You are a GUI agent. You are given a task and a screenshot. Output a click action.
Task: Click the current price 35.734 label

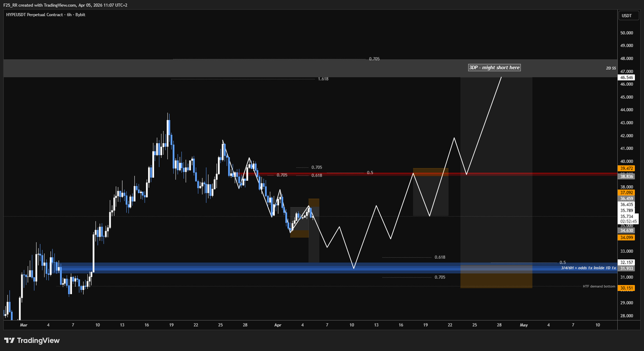click(x=628, y=216)
